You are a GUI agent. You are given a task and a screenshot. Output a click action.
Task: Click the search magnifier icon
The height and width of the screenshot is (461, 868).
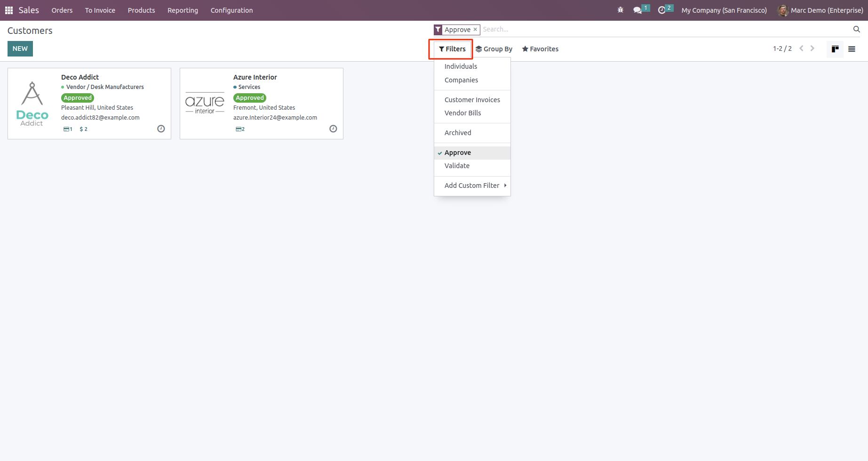click(x=856, y=29)
